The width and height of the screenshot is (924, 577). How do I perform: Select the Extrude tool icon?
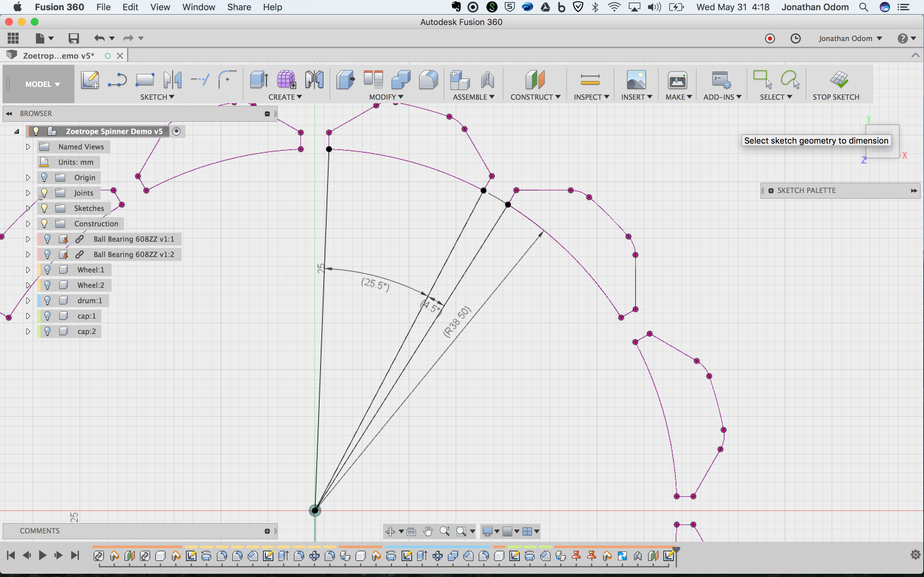point(259,80)
